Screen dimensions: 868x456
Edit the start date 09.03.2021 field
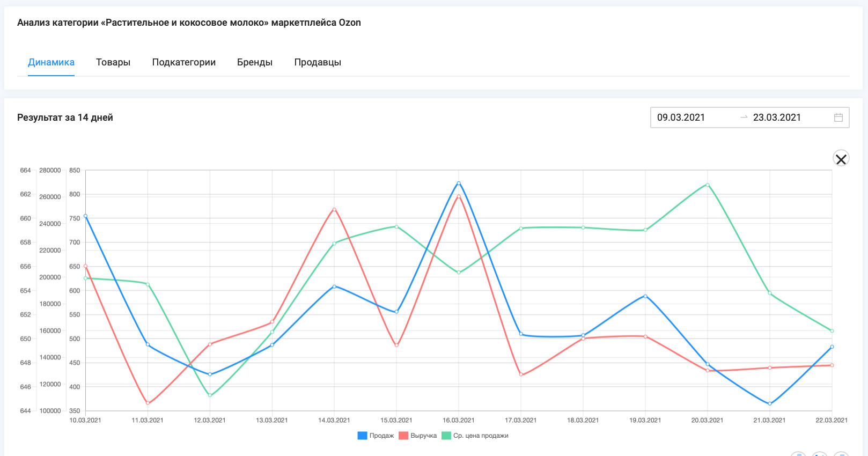click(681, 117)
